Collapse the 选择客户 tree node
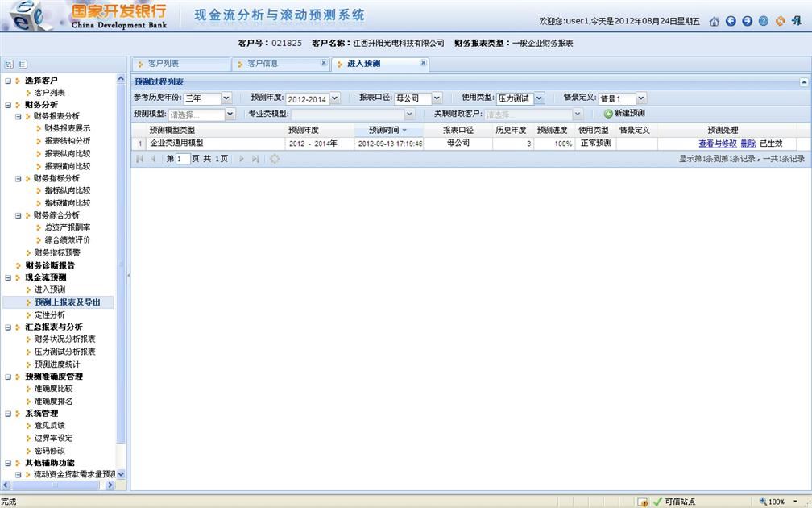 [x=8, y=81]
